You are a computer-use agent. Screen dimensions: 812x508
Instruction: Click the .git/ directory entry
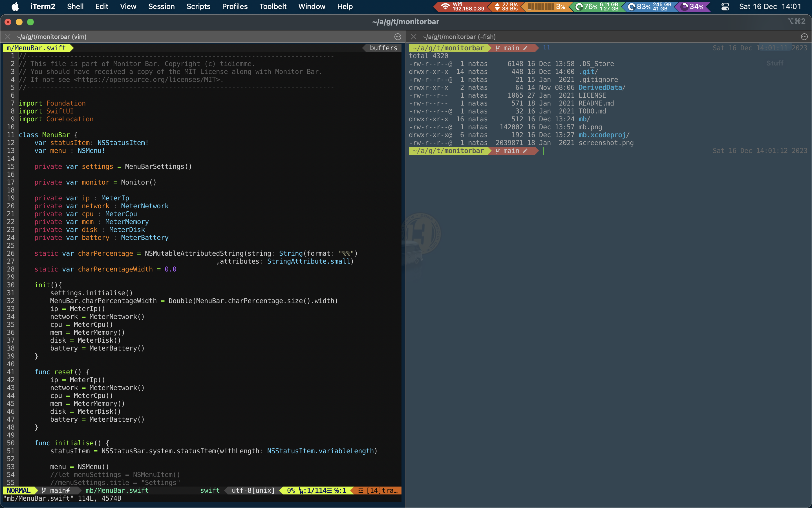tap(588, 72)
